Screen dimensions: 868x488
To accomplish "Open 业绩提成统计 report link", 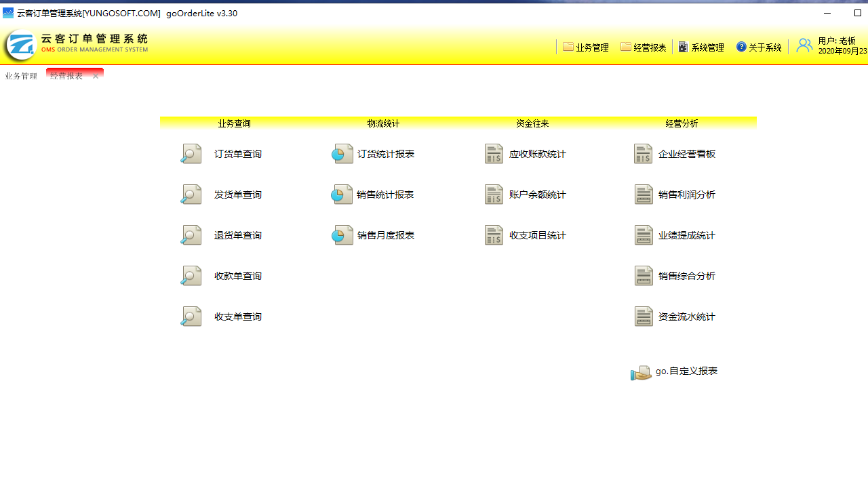I will pyautogui.click(x=686, y=235).
